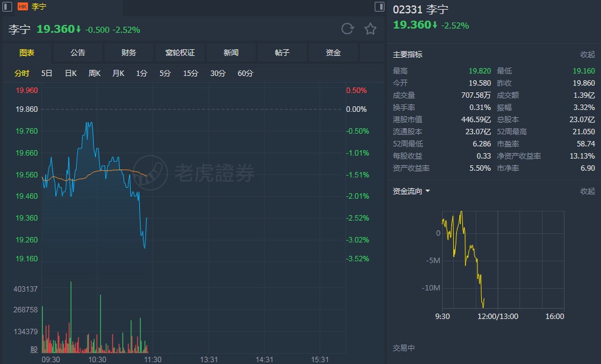Add 李宁 to favorites with star icon
Screen dimensions: 601x364
(370, 29)
